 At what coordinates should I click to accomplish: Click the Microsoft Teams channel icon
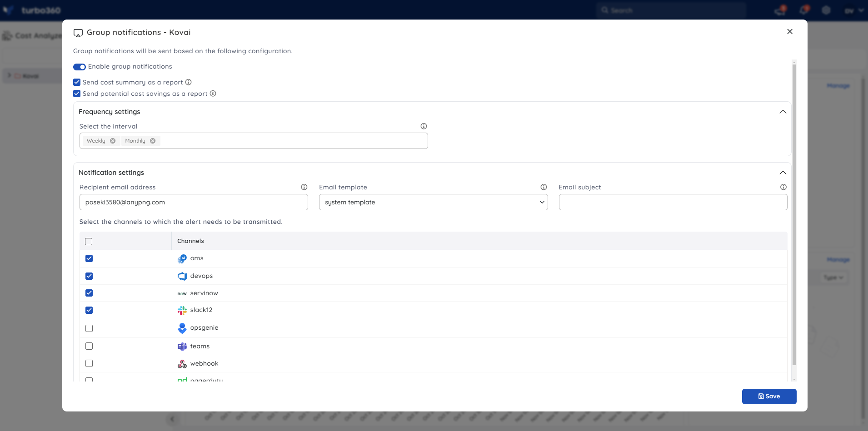click(x=182, y=347)
